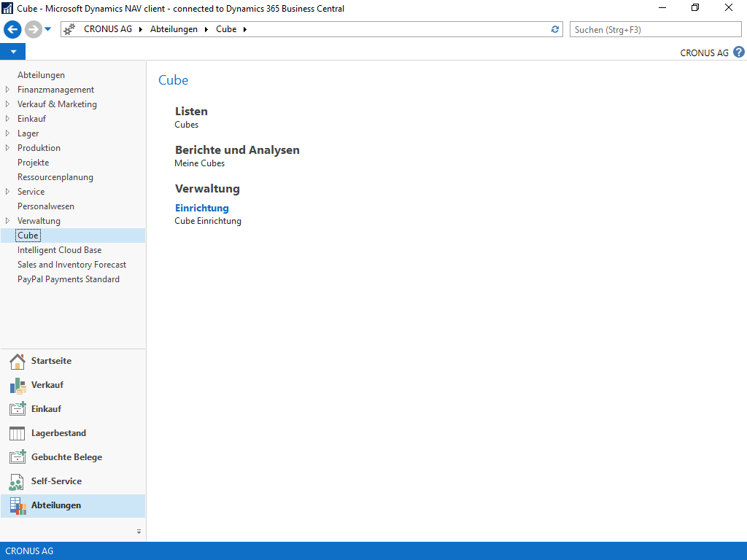
Task: Click CRONUS AG in the status bar
Action: coord(29,551)
